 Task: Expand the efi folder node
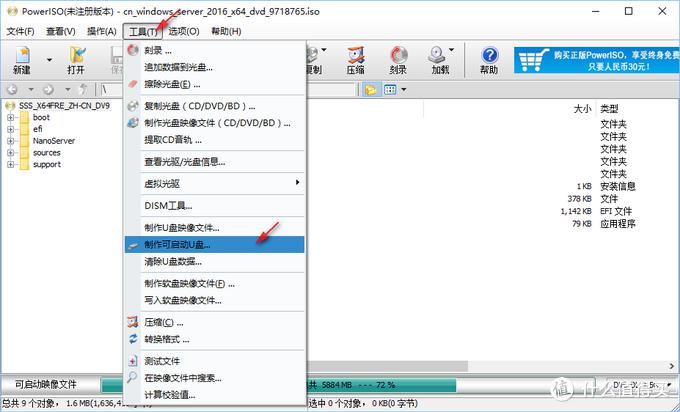click(x=11, y=129)
